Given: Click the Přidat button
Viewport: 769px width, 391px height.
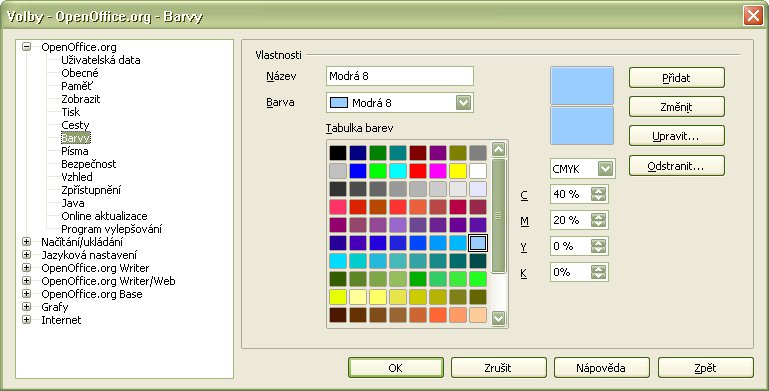Looking at the screenshot, I should click(676, 78).
